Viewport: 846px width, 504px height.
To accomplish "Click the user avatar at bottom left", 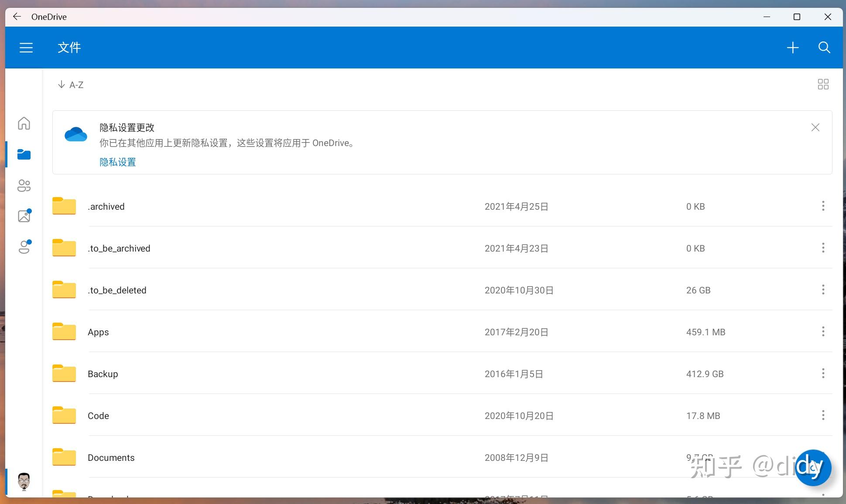I will [x=24, y=482].
